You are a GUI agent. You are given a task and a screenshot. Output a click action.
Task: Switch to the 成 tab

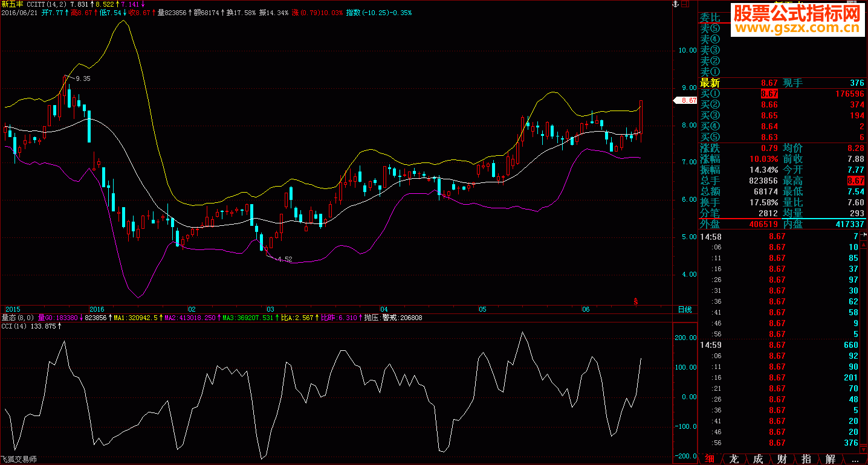coord(758,459)
